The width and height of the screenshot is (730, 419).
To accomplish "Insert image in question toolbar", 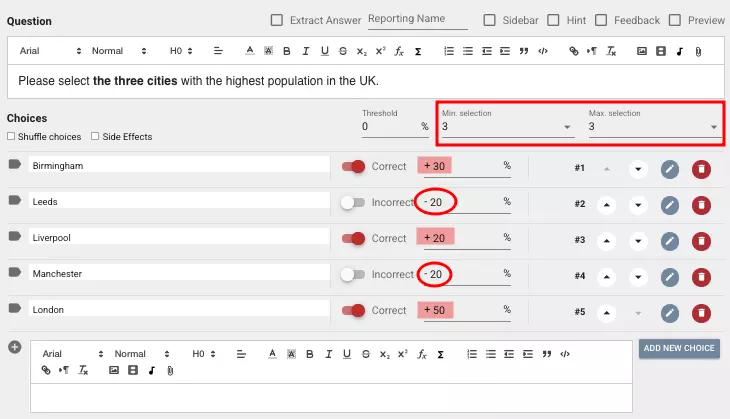I will 642,51.
